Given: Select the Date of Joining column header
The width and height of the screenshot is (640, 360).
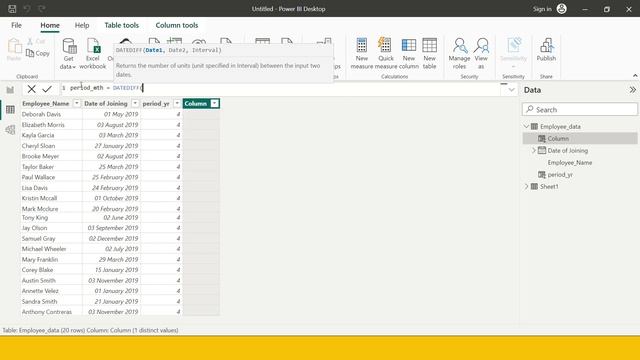Looking at the screenshot, I should click(x=106, y=104).
